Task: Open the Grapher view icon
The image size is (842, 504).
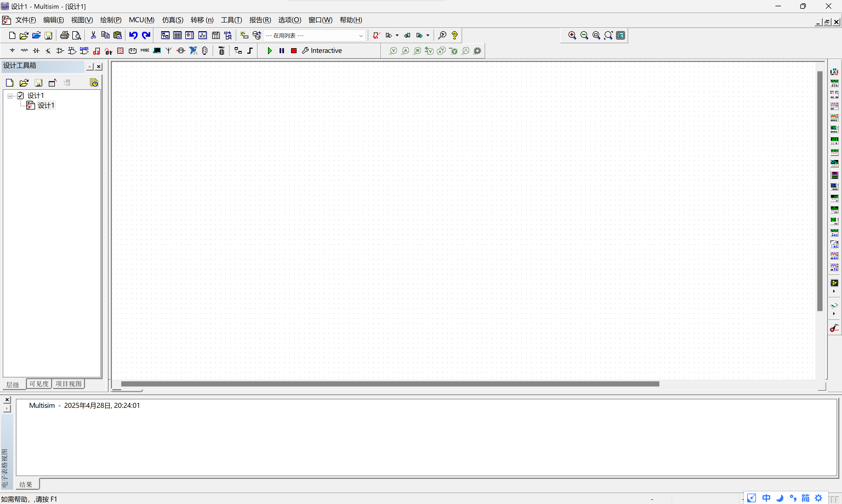Action: click(x=203, y=35)
